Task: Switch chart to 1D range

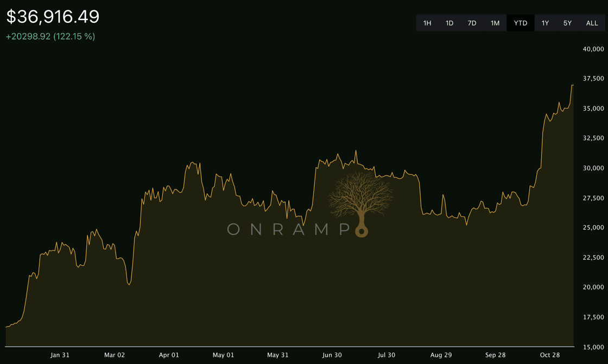Action: pos(449,23)
